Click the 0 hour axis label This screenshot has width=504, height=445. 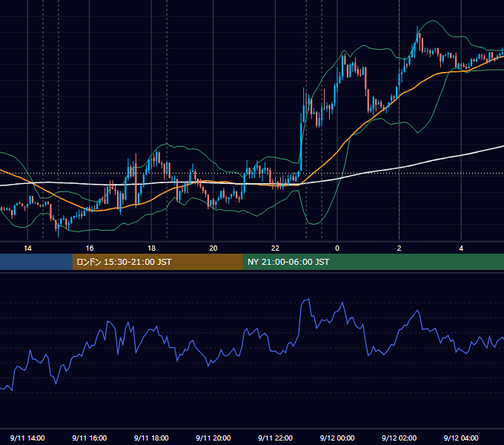pyautogui.click(x=337, y=248)
